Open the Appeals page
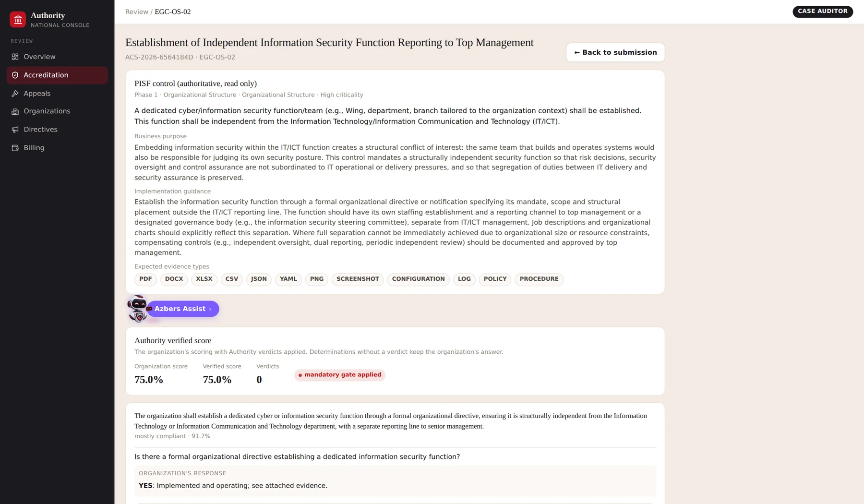This screenshot has width=864, height=504. (57, 94)
